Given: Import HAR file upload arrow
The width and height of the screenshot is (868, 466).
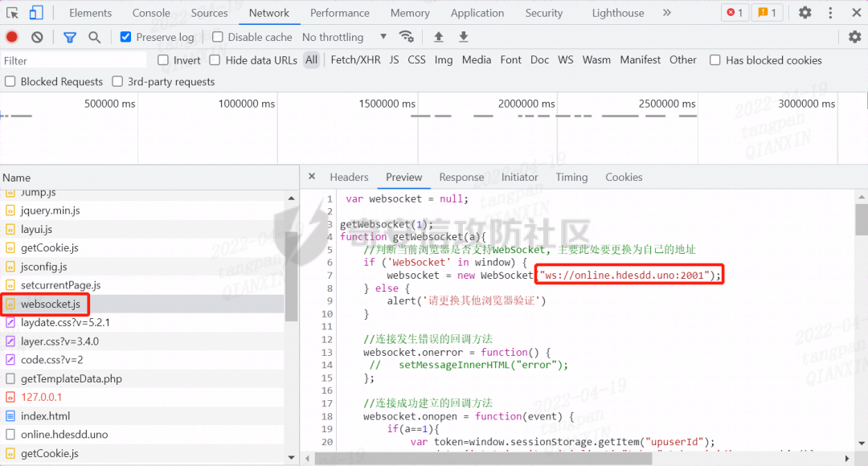Looking at the screenshot, I should coord(439,37).
